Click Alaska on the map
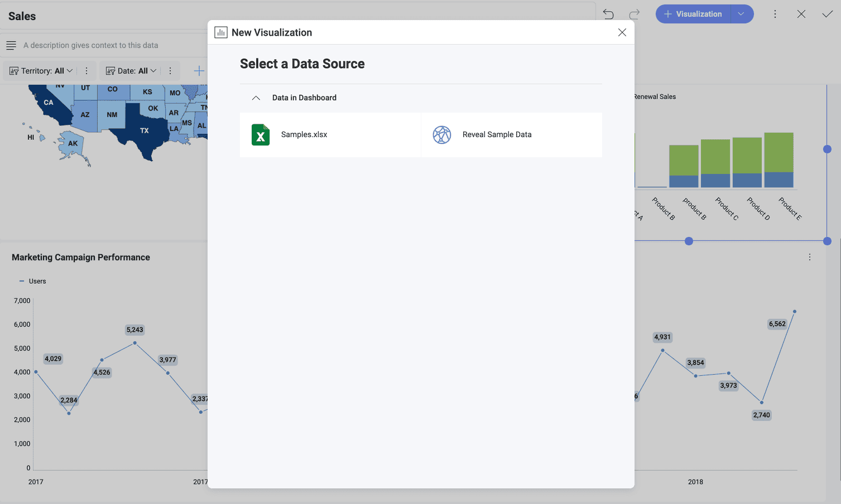841x504 pixels. tap(73, 143)
